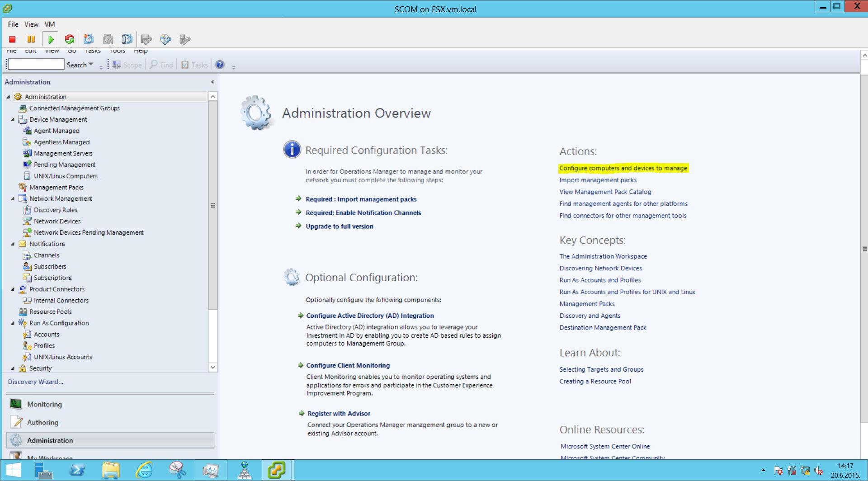Click Configure computers and devices to manage
The width and height of the screenshot is (868, 481).
[x=623, y=168]
